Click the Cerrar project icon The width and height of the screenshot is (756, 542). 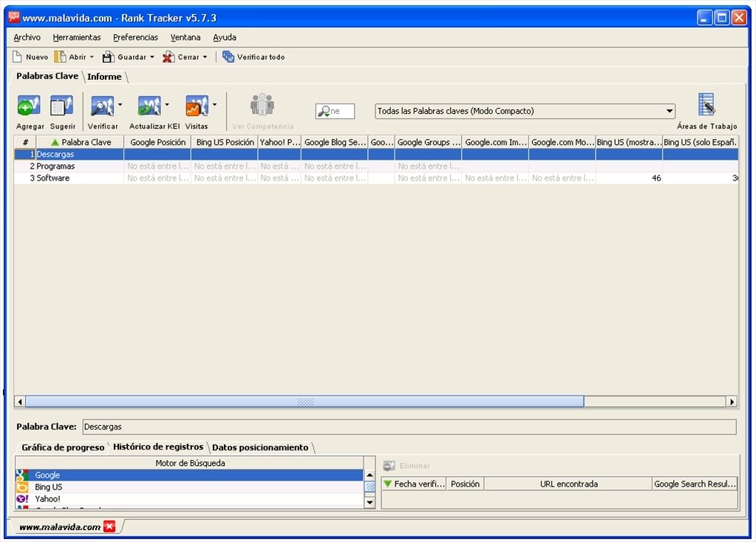168,57
